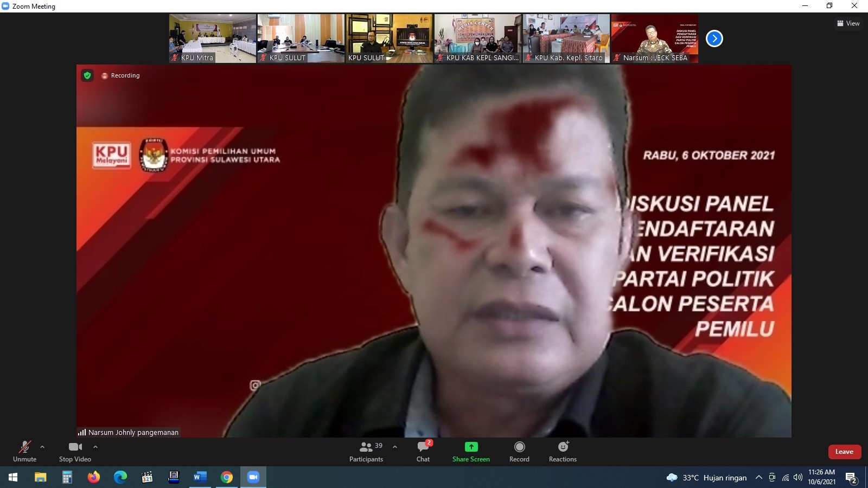Unmute the microphone
Screen dimensions: 868x488
click(25, 451)
